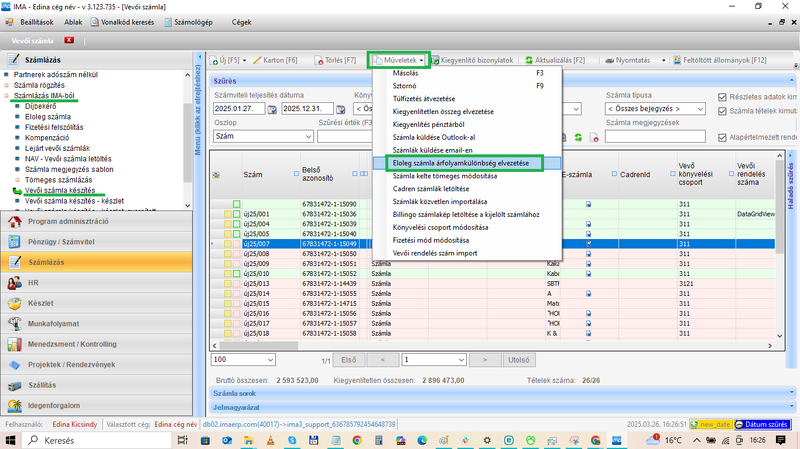Toggle Számla tételek kimutatás checkbox
This screenshot has height=449, width=800.
coord(722,111)
